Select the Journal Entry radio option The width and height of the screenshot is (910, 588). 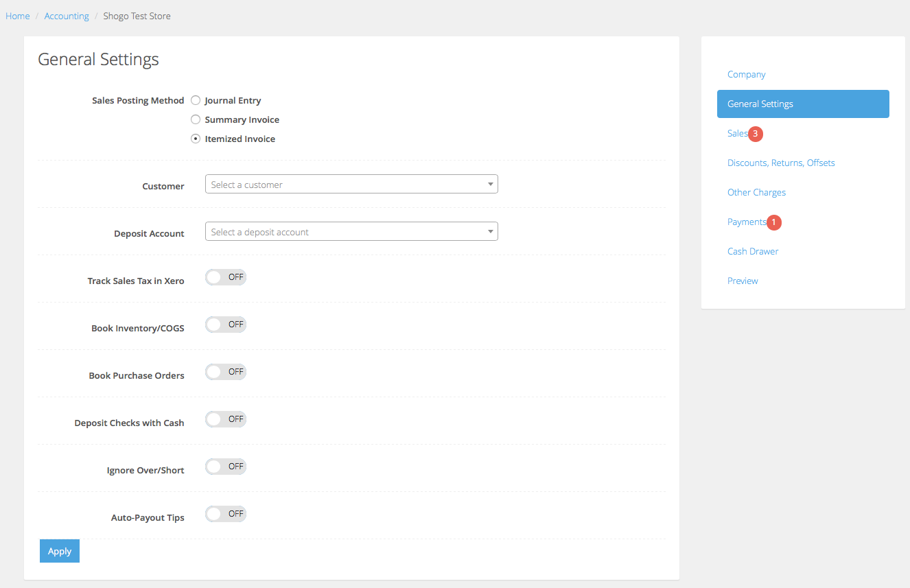click(196, 100)
